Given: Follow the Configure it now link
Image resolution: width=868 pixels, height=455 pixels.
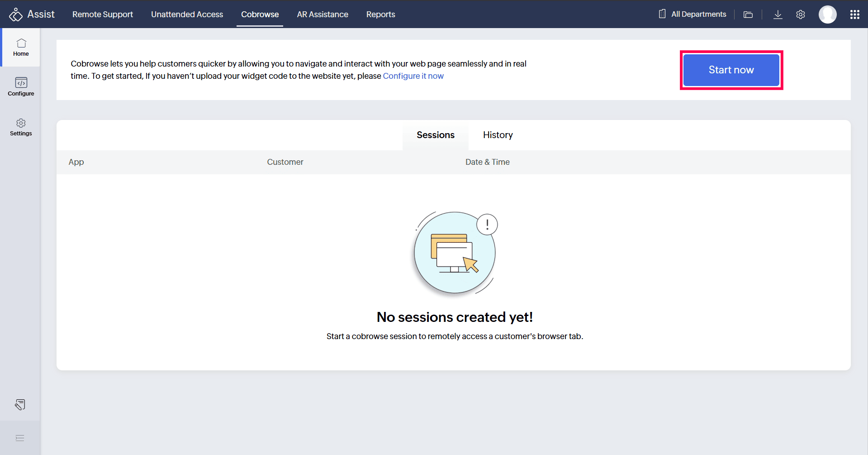Looking at the screenshot, I should pyautogui.click(x=413, y=76).
